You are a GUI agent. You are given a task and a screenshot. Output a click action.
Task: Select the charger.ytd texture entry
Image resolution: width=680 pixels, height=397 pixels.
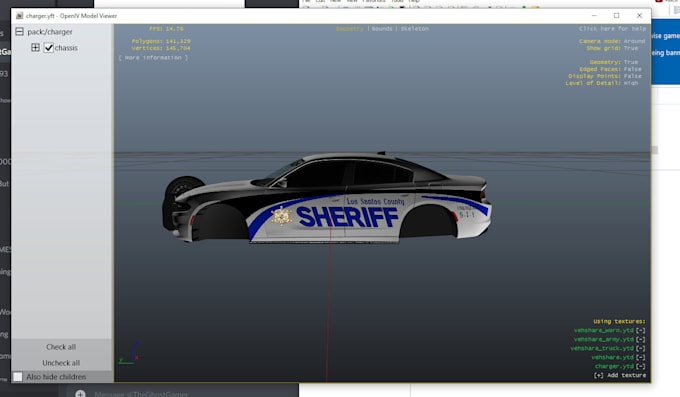pos(614,366)
